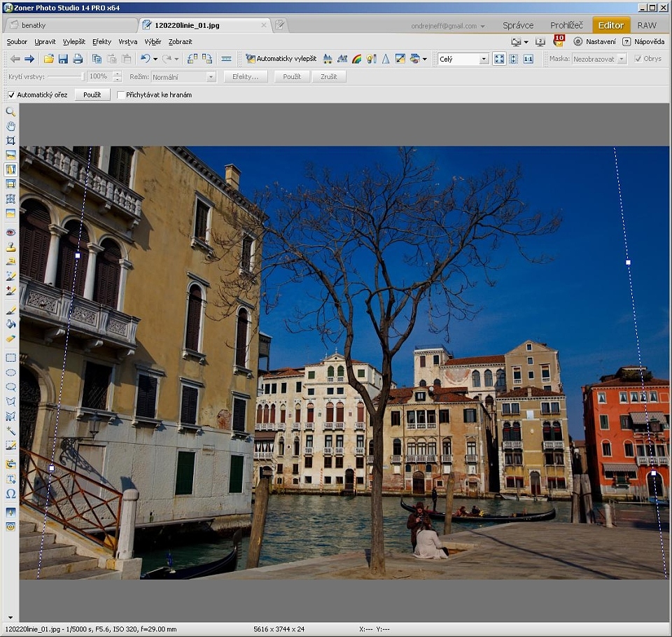Uncheck the Automatický ořez checkbox
This screenshot has width=672, height=637.
click(x=11, y=94)
